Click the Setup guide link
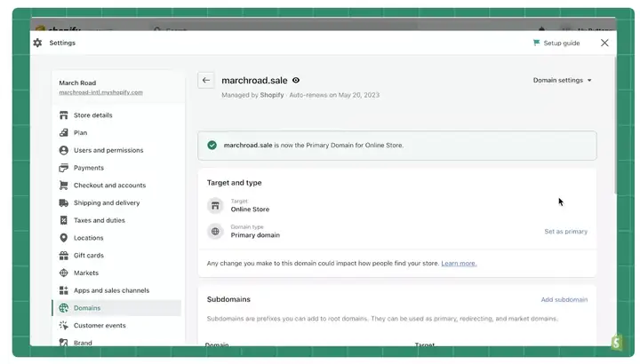Screen dimensions: 640x364 coord(562,43)
